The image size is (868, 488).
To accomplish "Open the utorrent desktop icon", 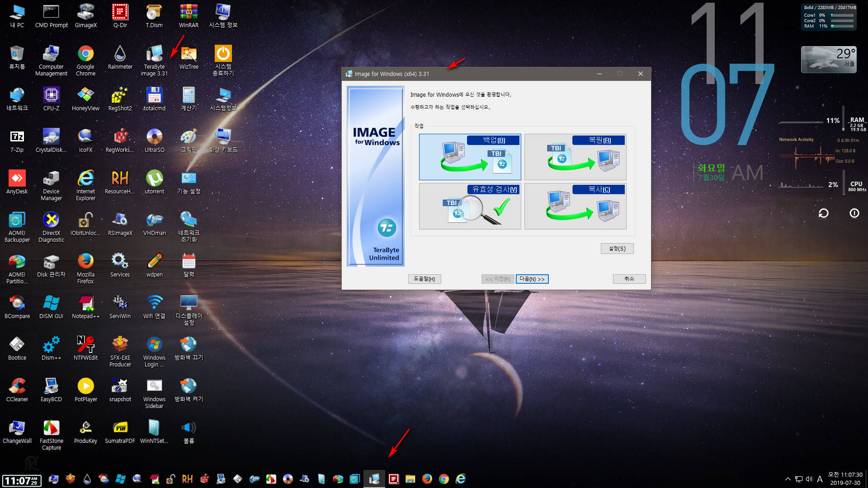I will 154,182.
